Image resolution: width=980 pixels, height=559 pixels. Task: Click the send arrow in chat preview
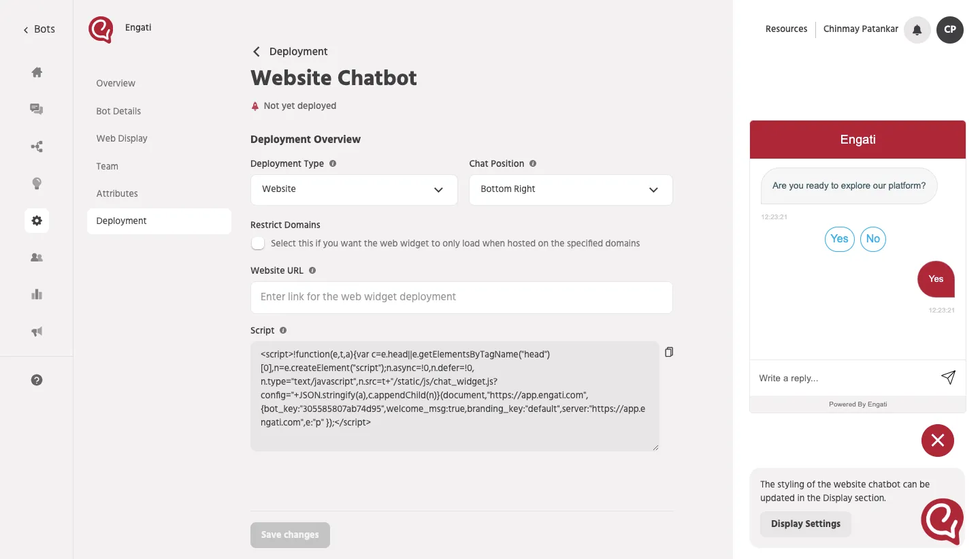948,377
